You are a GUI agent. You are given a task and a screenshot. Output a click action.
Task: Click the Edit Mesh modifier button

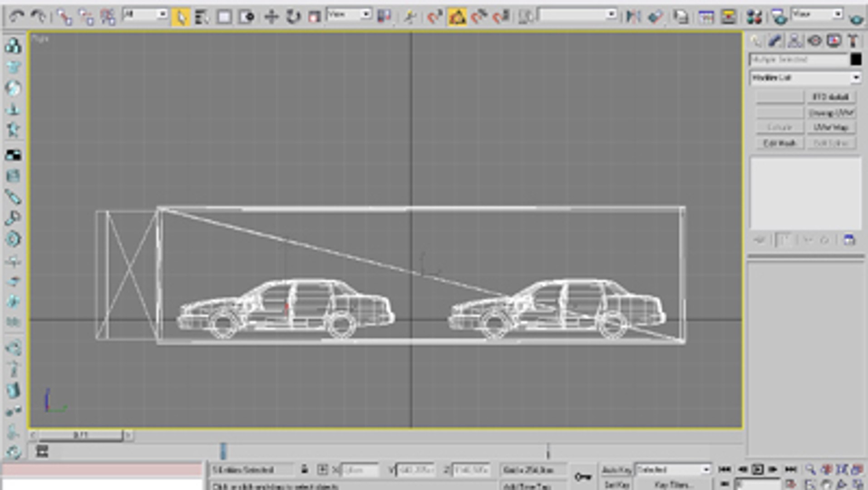click(779, 143)
